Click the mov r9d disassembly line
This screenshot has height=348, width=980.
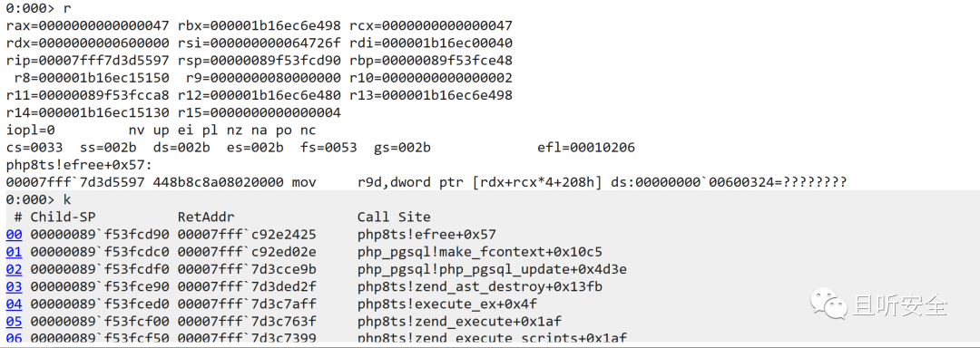coord(426,183)
